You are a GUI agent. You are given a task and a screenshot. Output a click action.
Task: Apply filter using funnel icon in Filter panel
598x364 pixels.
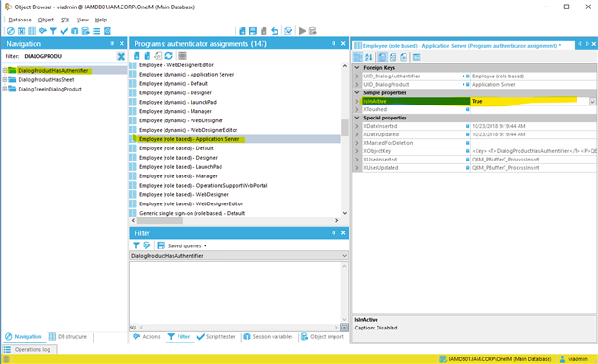[x=136, y=245]
